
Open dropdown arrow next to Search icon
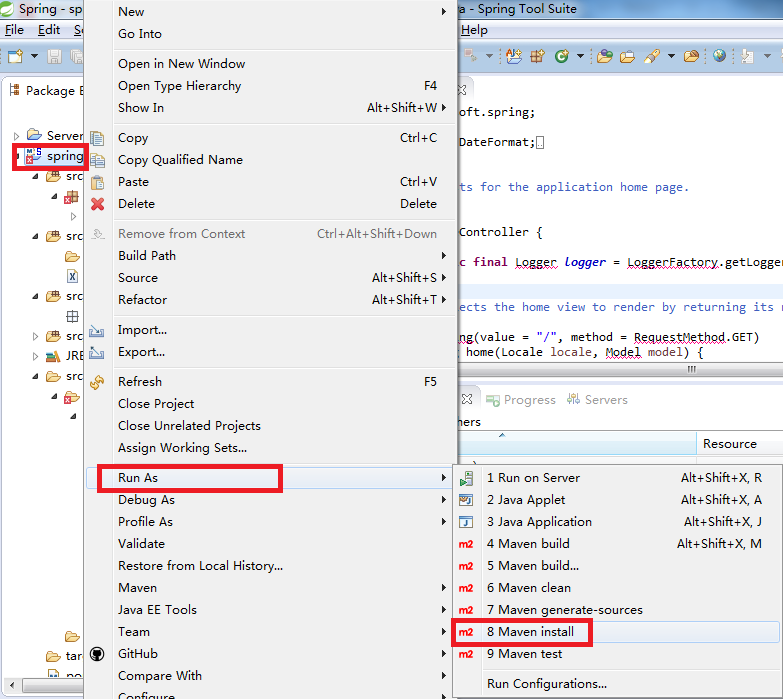click(671, 56)
